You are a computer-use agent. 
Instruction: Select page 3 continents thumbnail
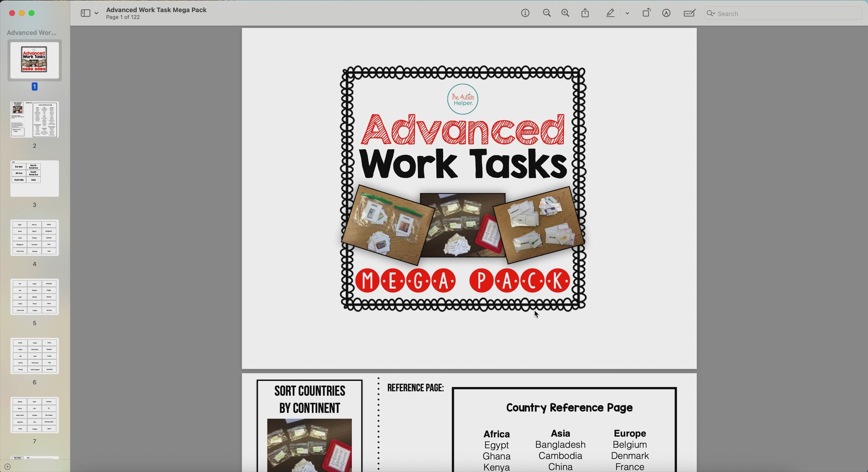pos(35,178)
